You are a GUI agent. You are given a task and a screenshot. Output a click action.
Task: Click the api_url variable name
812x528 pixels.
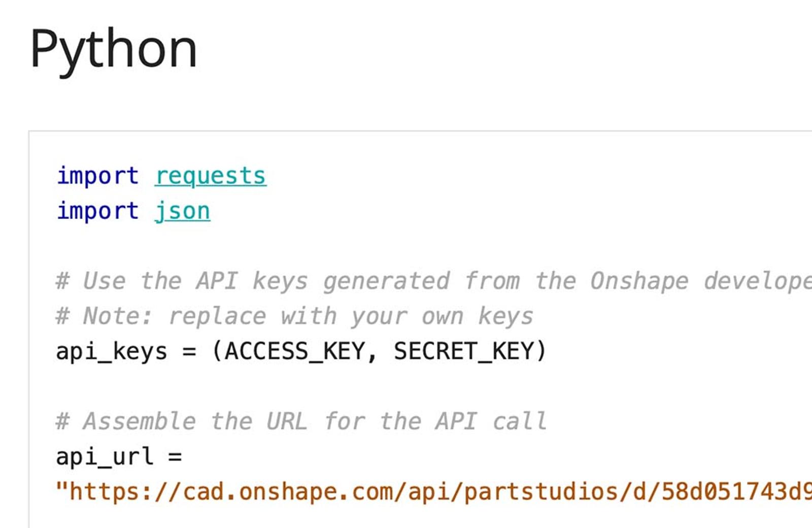pyautogui.click(x=104, y=456)
